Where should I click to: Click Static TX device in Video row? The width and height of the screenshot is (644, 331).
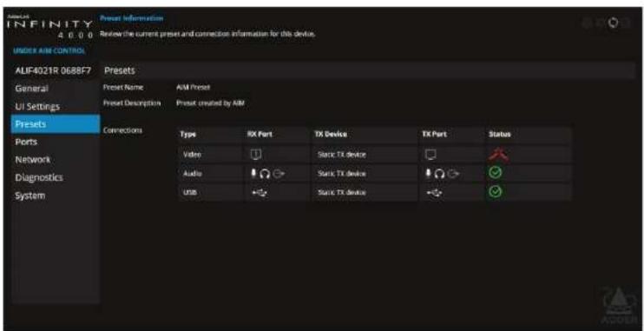pyautogui.click(x=342, y=155)
